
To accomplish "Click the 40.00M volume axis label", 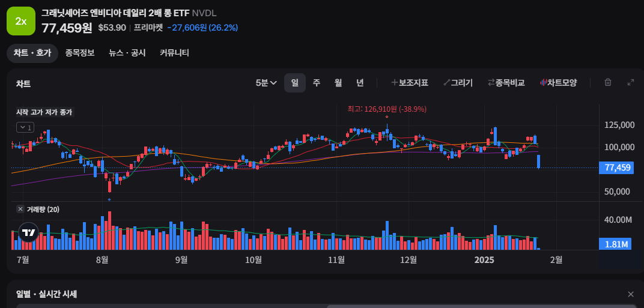I will (x=618, y=220).
